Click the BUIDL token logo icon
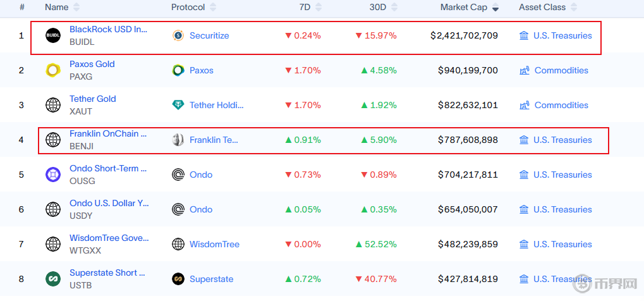The image size is (644, 301). click(x=53, y=36)
